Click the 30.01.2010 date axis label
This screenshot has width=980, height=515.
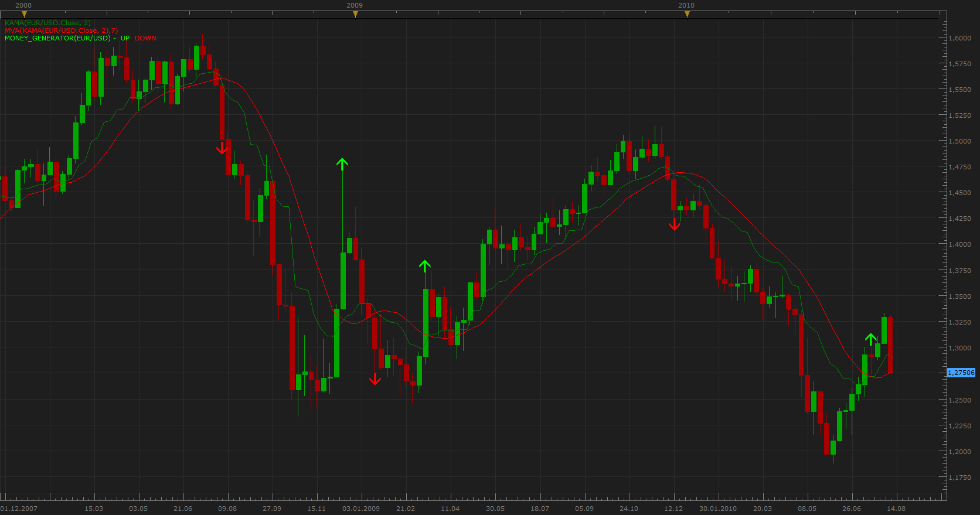tap(718, 509)
